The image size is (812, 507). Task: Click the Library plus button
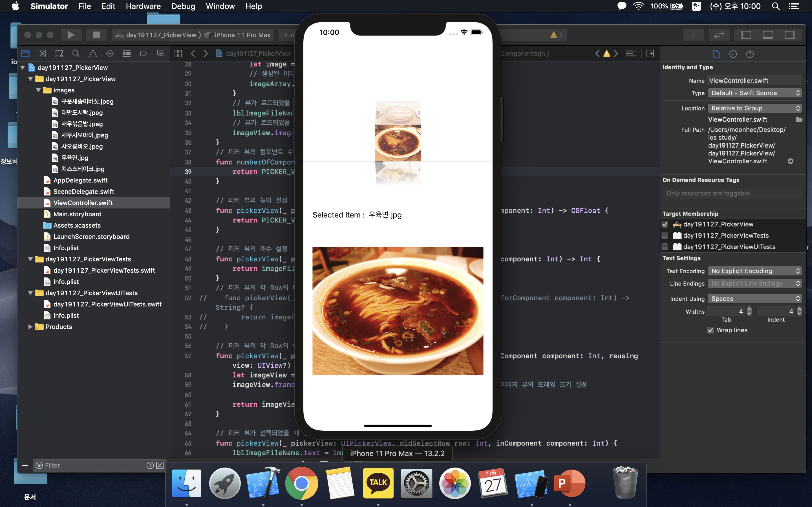[694, 35]
